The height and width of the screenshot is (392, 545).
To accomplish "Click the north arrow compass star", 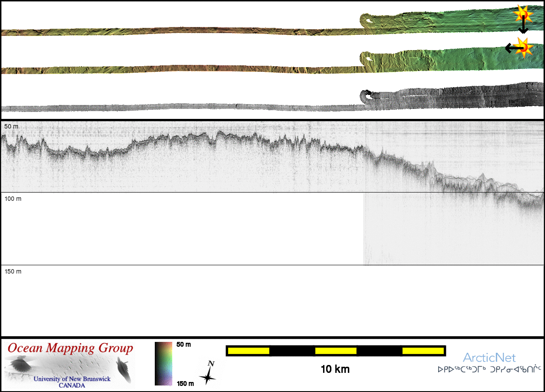I will (x=208, y=373).
